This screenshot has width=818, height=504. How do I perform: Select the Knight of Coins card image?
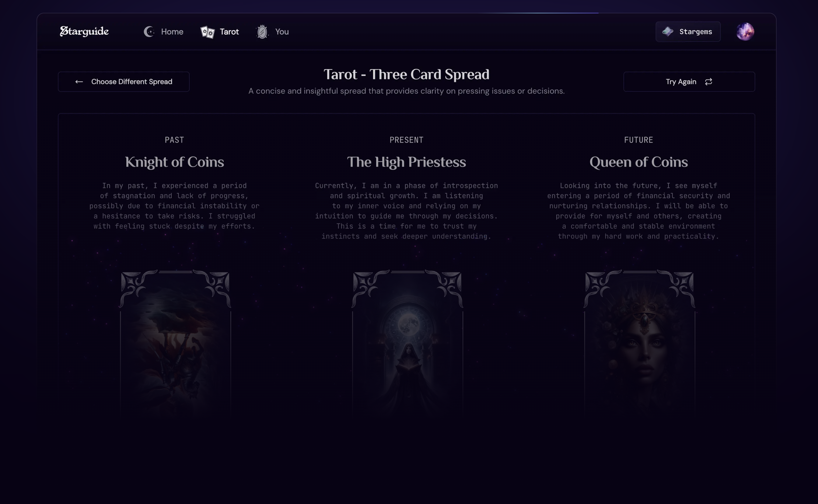175,343
